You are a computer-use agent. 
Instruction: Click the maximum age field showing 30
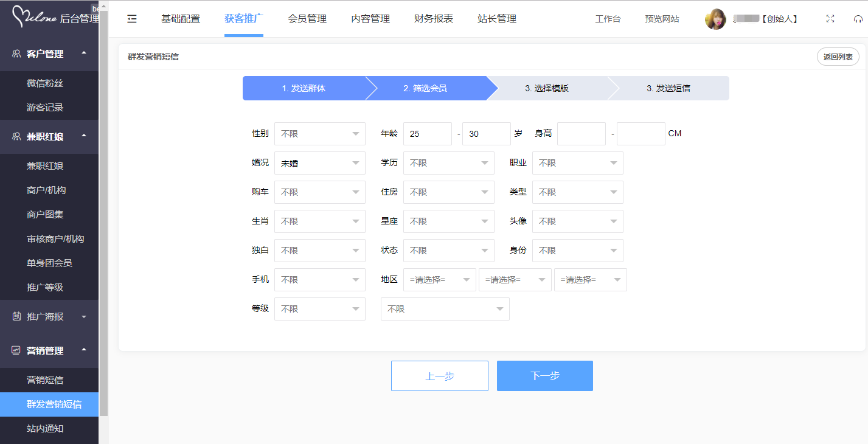[487, 134]
